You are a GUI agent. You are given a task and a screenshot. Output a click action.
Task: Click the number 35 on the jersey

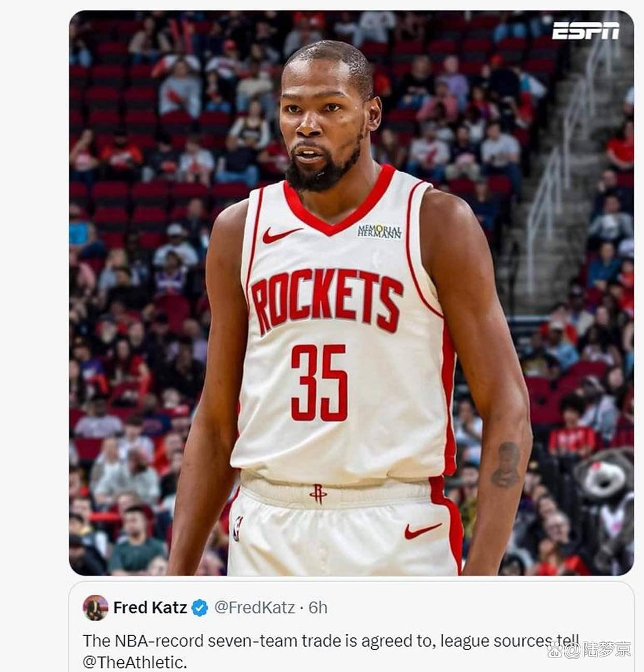318,382
